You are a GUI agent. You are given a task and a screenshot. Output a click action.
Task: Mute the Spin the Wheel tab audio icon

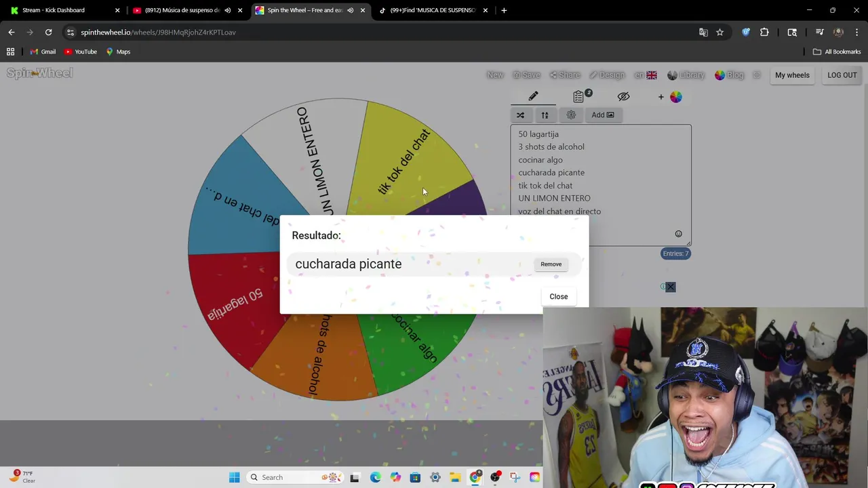[351, 10]
